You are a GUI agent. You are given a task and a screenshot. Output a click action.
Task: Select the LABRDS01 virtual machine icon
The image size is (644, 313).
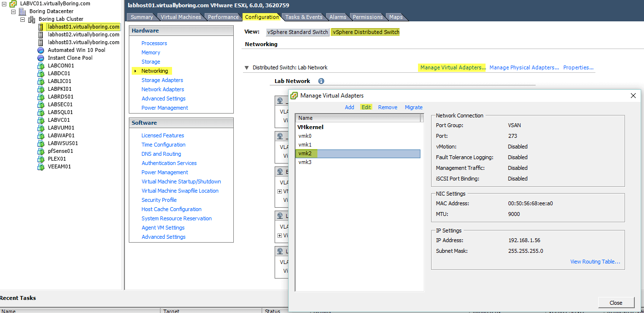point(41,97)
